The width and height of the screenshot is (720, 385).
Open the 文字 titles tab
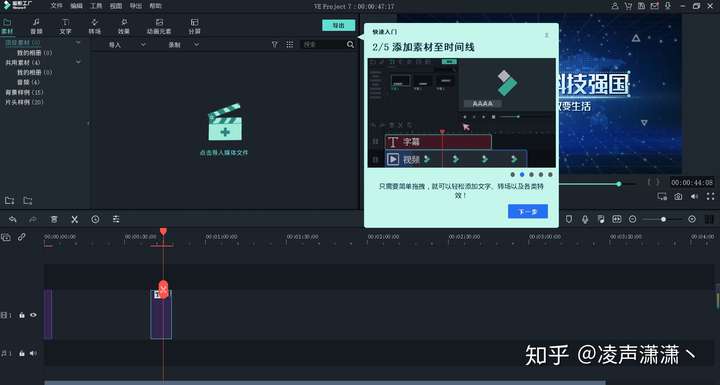[65, 26]
